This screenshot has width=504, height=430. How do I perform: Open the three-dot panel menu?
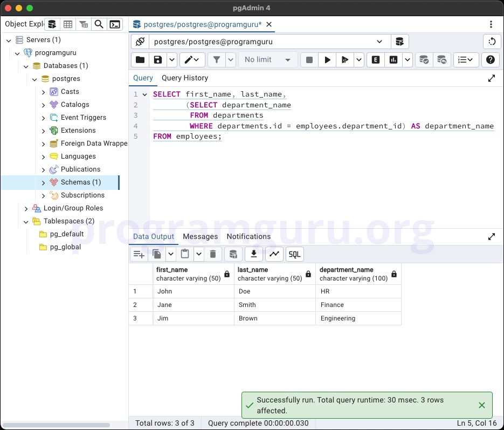[491, 24]
